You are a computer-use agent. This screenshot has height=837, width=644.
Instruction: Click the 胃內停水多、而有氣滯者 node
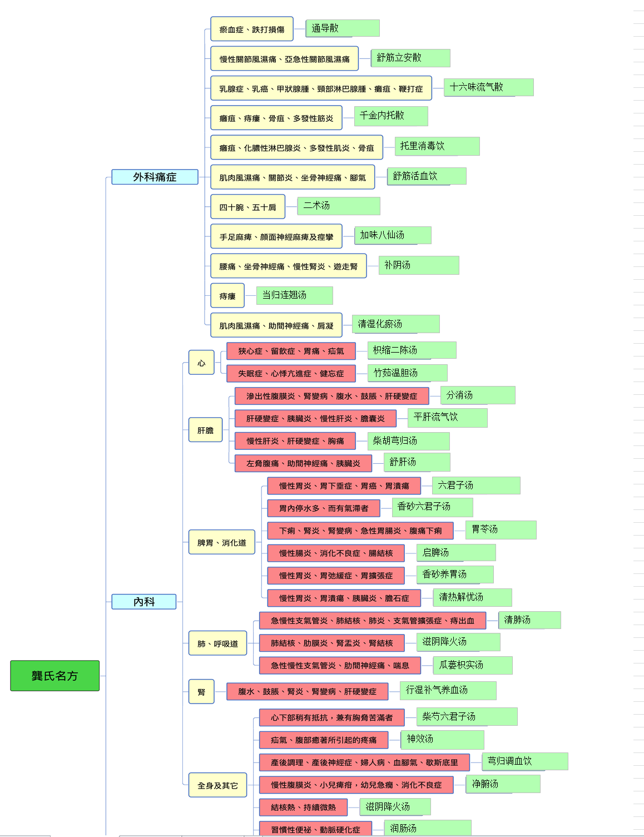pyautogui.click(x=323, y=508)
